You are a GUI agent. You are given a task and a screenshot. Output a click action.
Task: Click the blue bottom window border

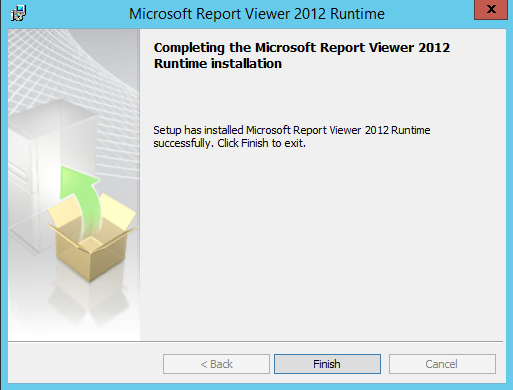point(256,387)
